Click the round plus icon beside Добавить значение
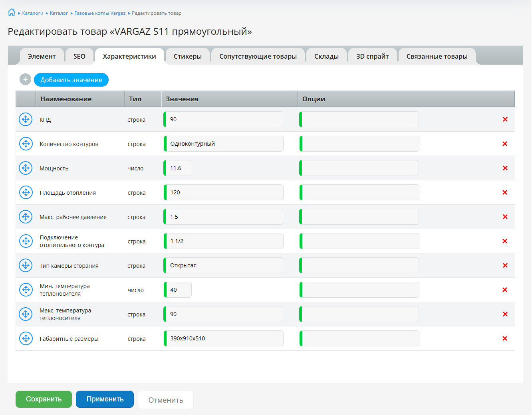Image resolution: width=532 pixels, height=415 pixels. click(25, 79)
